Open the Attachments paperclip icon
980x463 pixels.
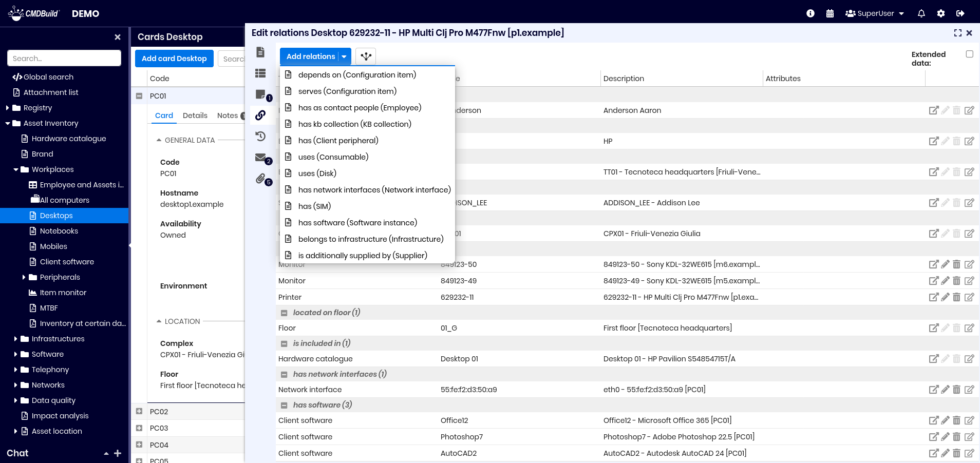click(x=261, y=179)
